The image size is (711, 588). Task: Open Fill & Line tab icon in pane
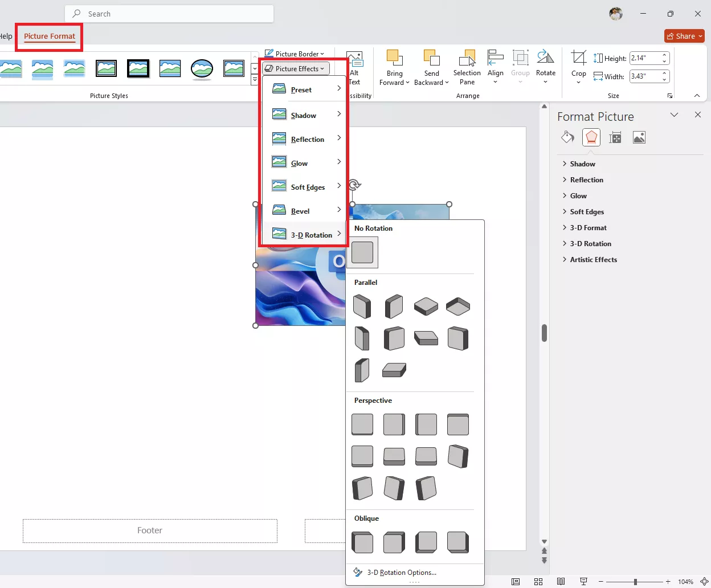point(567,137)
